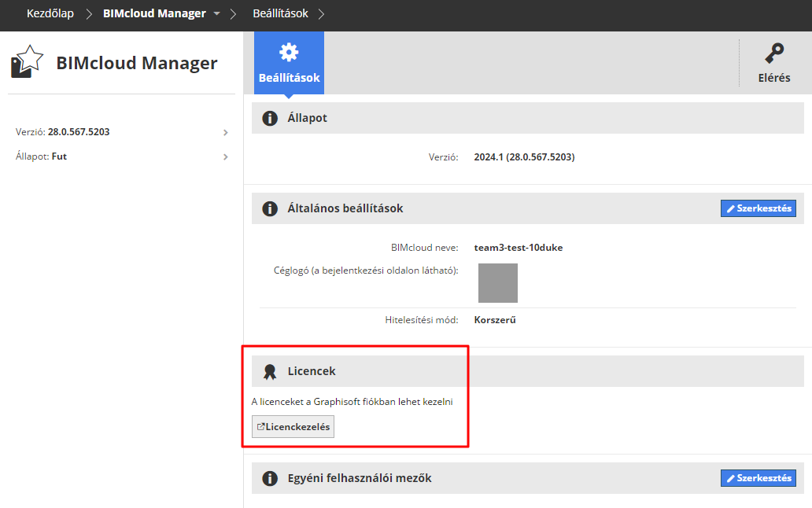Click the external-link icon on Licenckezelés
The image size is (812, 508).
click(260, 427)
